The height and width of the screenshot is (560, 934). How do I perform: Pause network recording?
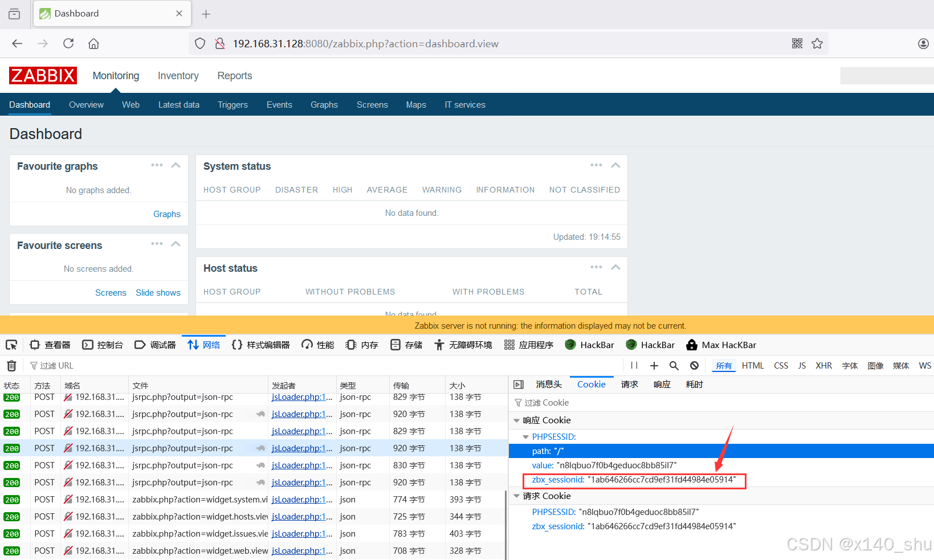pyautogui.click(x=634, y=366)
